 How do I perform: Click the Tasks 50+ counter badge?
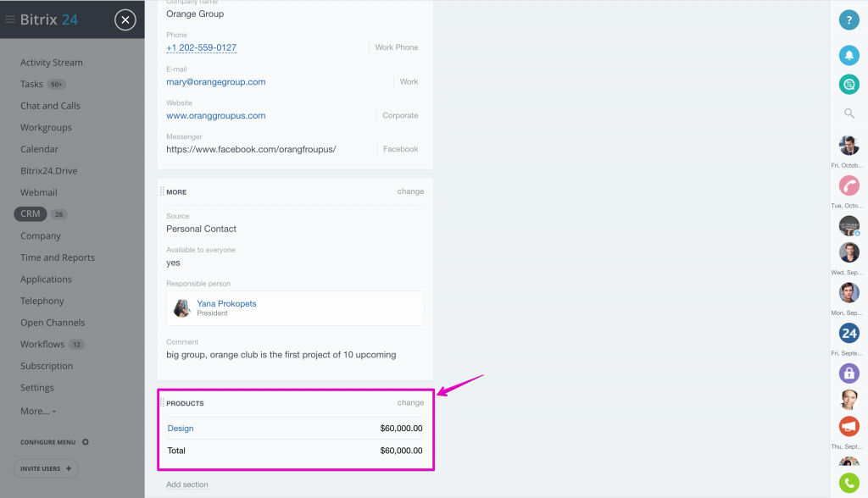[57, 85]
